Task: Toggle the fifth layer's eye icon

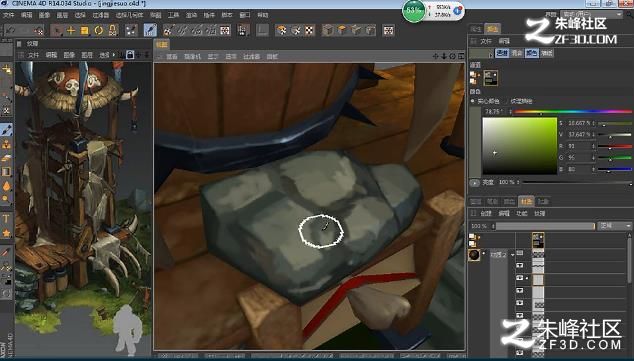Action: [x=520, y=303]
